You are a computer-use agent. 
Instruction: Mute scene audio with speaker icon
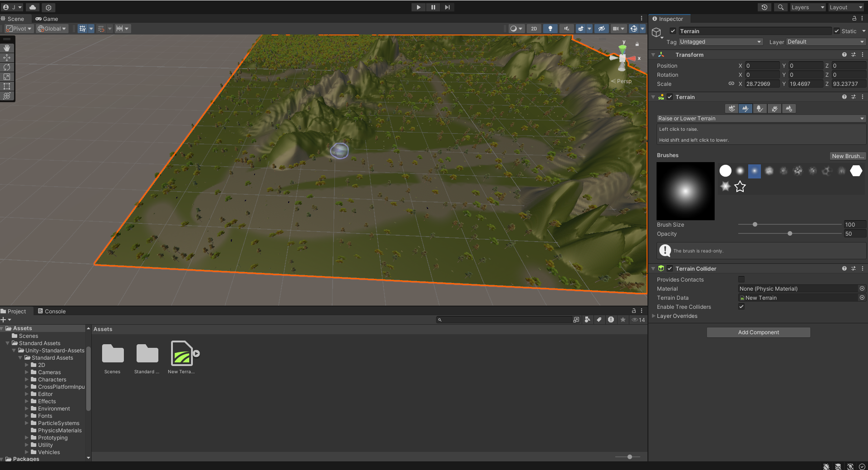point(566,29)
